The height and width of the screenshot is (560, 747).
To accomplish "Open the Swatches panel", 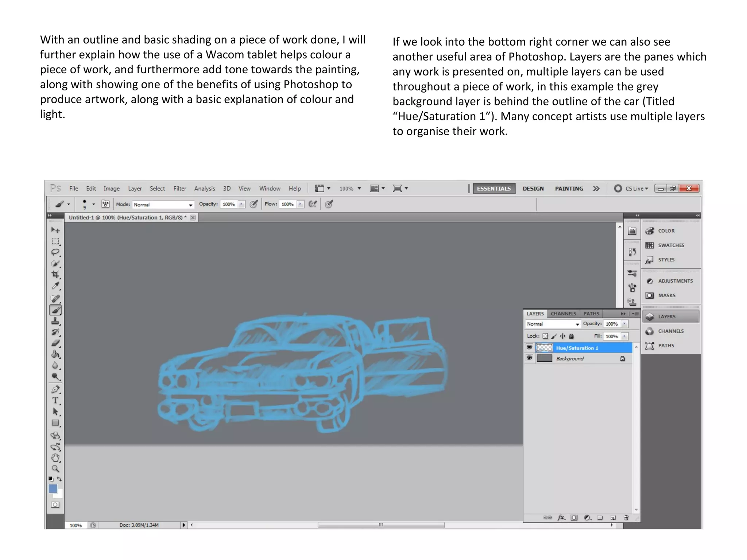I will [670, 245].
